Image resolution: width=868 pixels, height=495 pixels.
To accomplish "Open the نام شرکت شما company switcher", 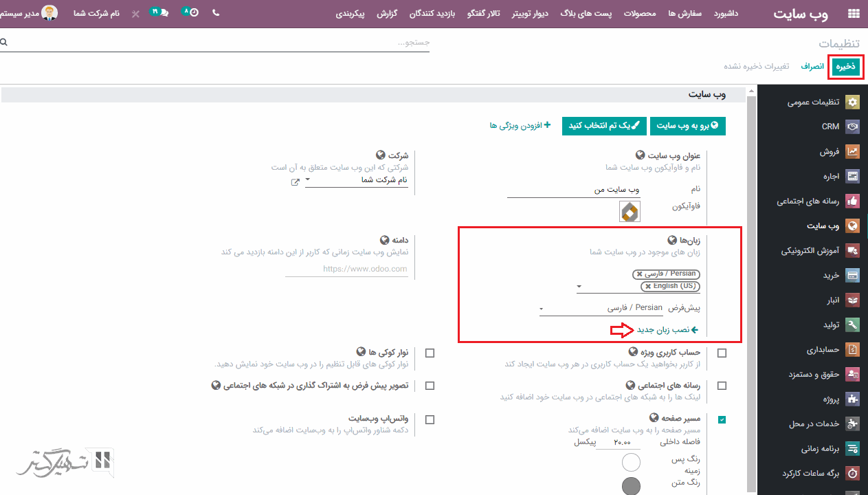I will [x=96, y=13].
